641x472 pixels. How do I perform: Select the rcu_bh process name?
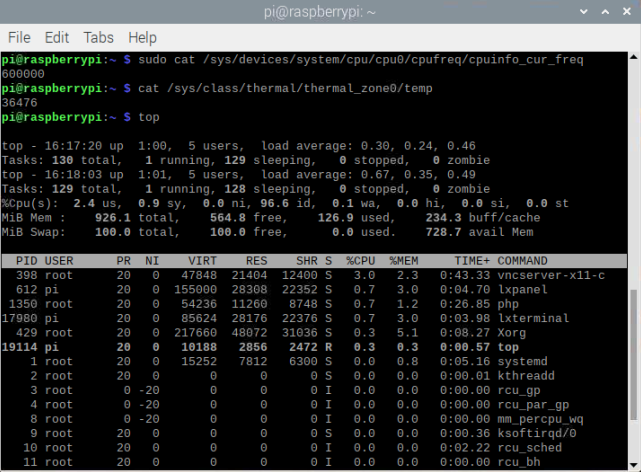click(519, 462)
